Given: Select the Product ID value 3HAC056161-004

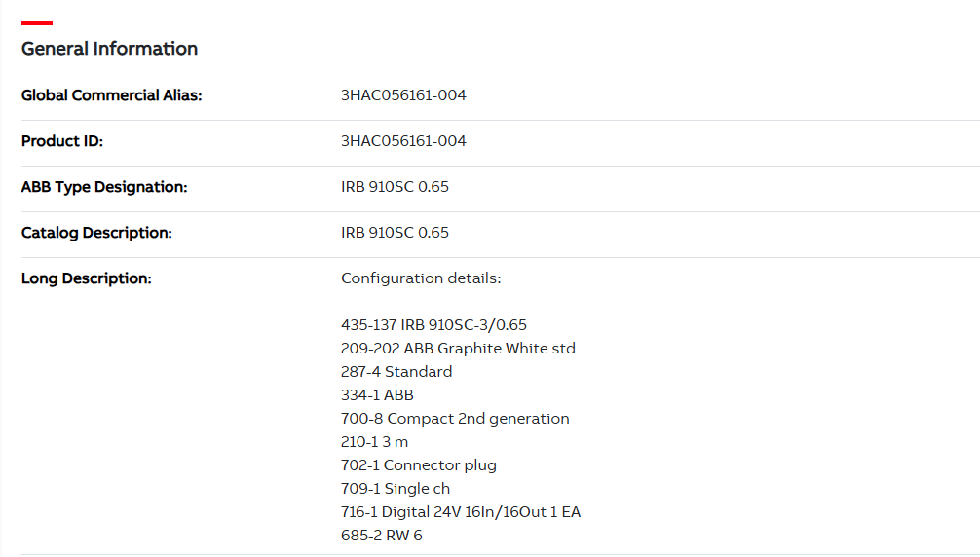Looking at the screenshot, I should pos(403,141).
